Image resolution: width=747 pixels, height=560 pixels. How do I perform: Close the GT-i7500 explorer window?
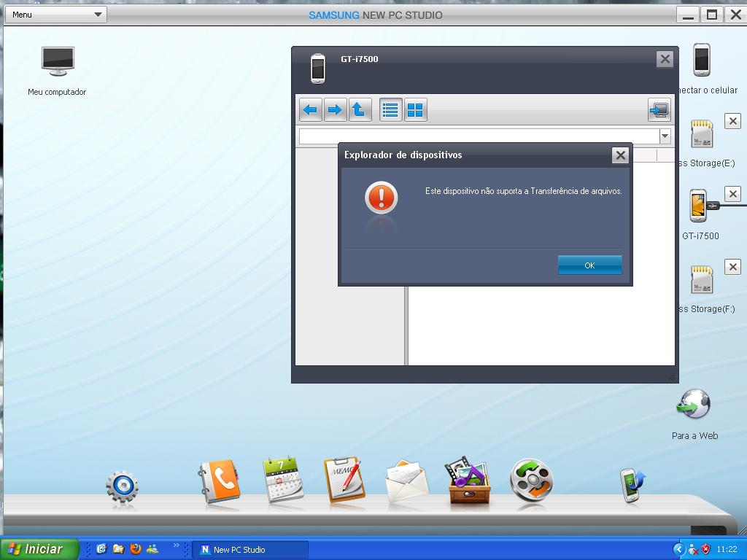tap(665, 59)
